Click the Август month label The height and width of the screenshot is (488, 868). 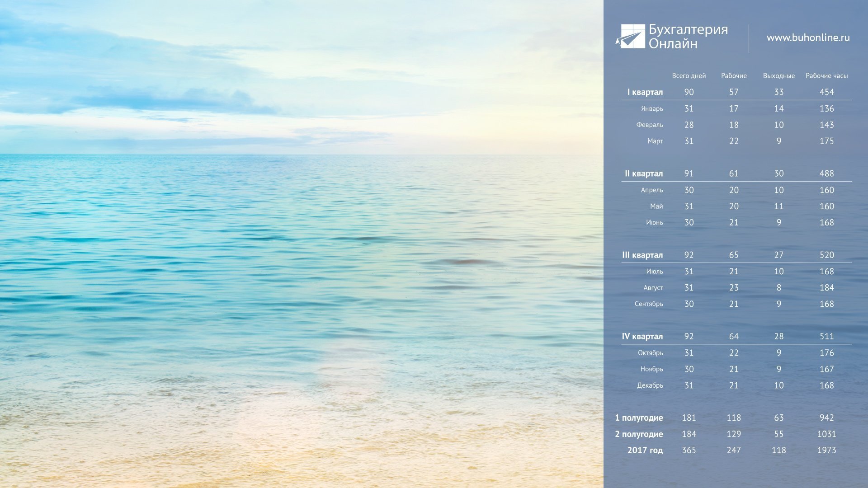[x=653, y=288]
